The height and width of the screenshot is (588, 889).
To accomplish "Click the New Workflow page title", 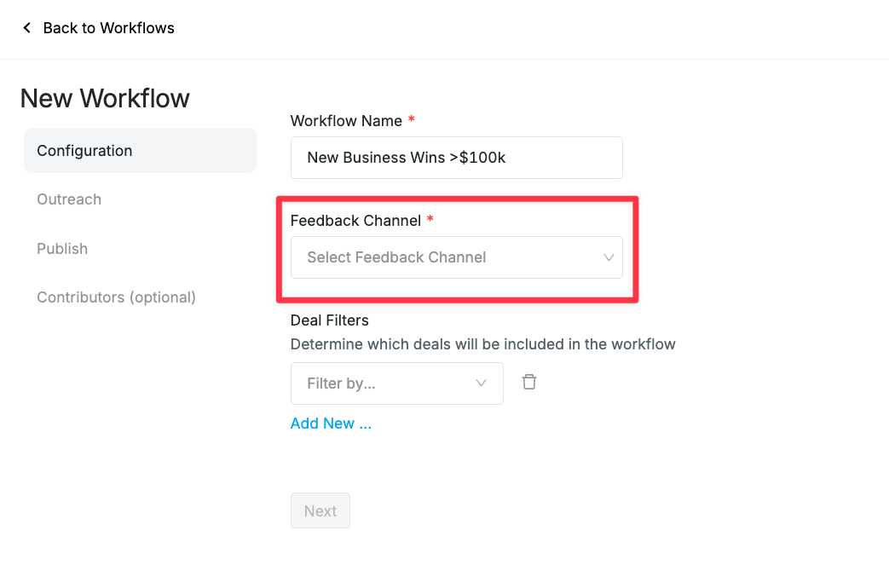I will (105, 98).
